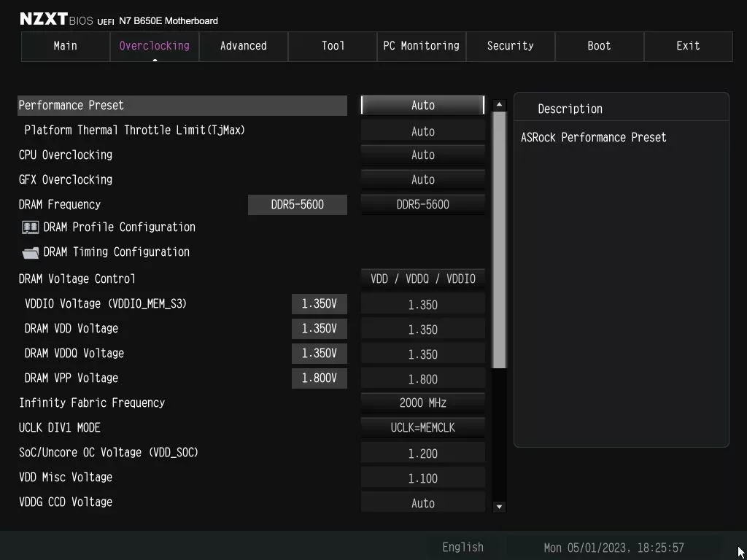Select the DRAM VPP Voltage 1.800V field
The height and width of the screenshot is (560, 747).
coord(320,378)
